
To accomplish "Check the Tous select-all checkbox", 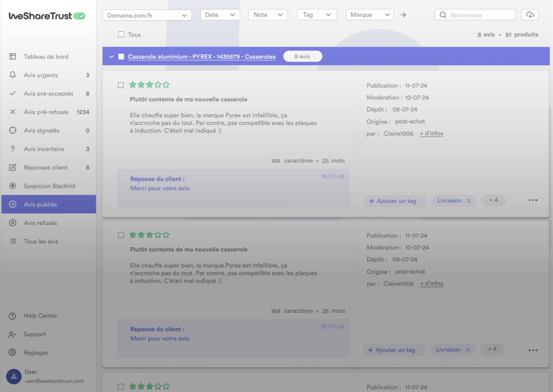I will [121, 34].
